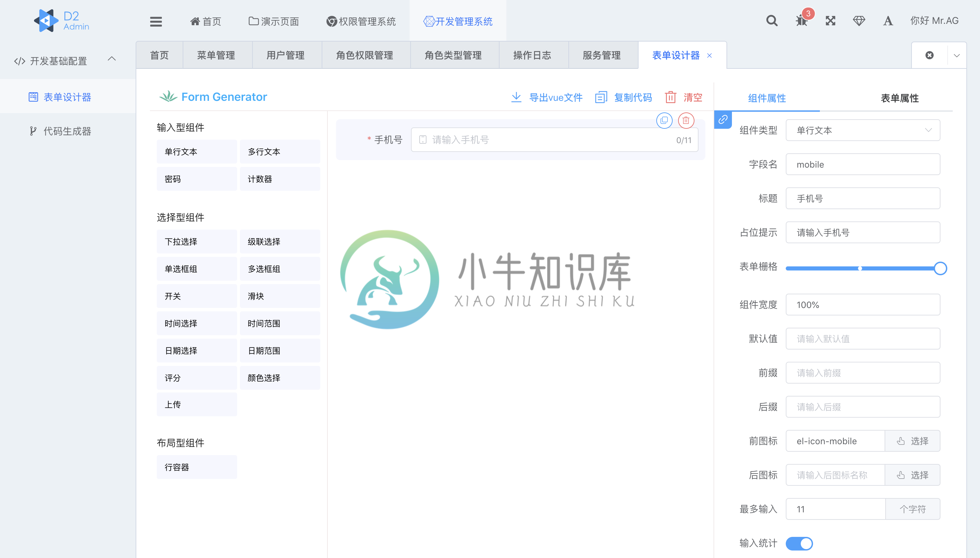The height and width of the screenshot is (558, 980).
Task: Toggle the hamburger sidebar collapse icon
Action: coord(156,21)
